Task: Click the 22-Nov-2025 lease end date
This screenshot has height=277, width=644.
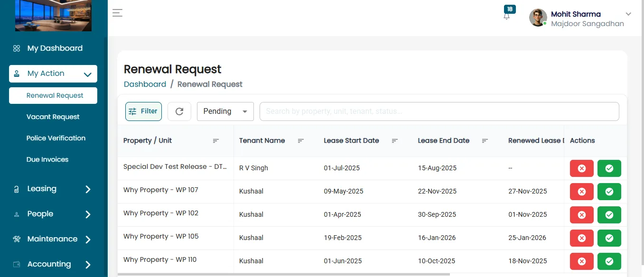Action: tap(437, 191)
